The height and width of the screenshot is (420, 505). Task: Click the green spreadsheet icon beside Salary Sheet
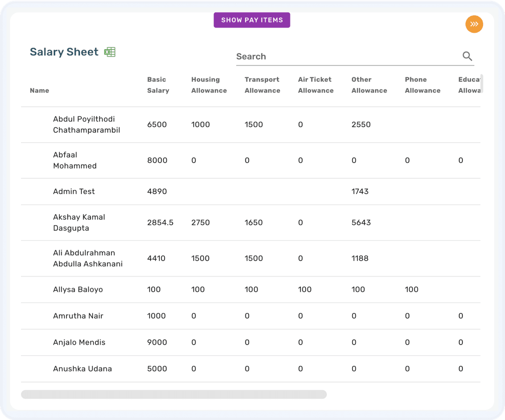tap(109, 51)
